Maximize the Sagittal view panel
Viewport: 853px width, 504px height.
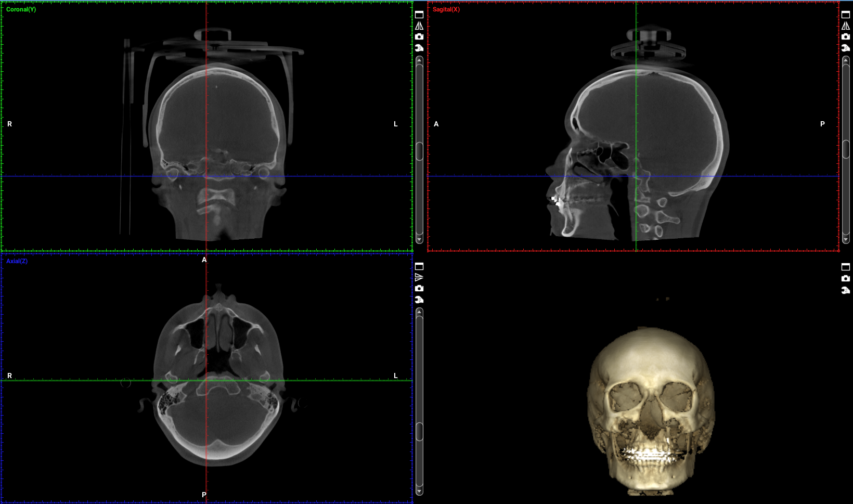(x=846, y=15)
